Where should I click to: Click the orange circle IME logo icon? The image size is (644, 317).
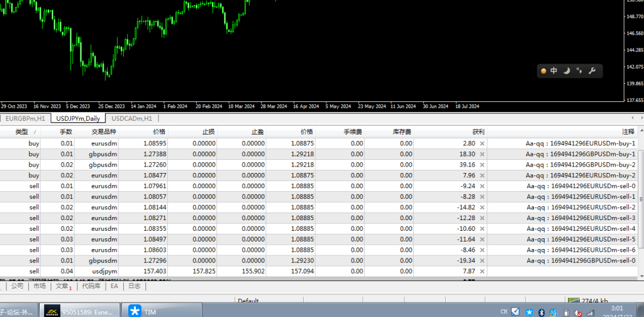tap(543, 71)
